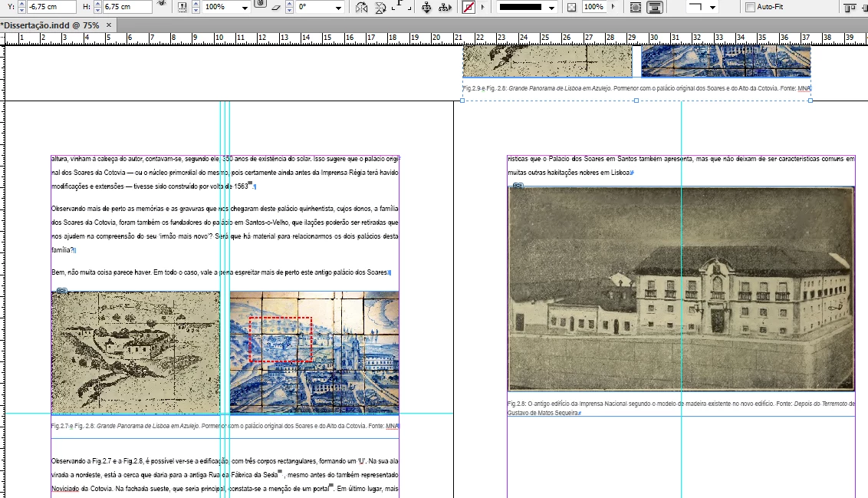The image size is (868, 498).
Task: Click the top caption 'Fig.2.9 e Fig. 2.8' text
Action: pyautogui.click(x=636, y=88)
